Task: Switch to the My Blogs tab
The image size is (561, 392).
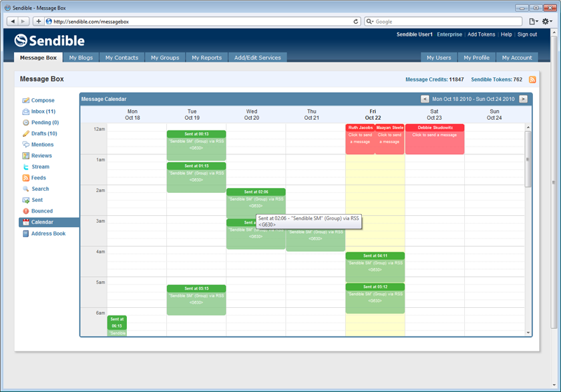Action: click(x=81, y=58)
